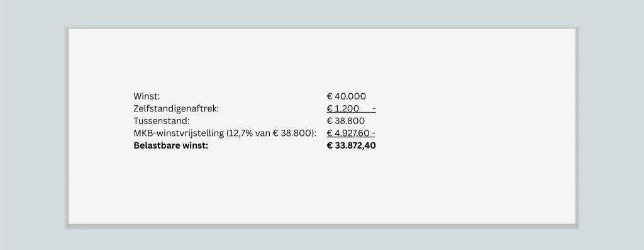Select the € 38.800 subtotal value

[346, 121]
